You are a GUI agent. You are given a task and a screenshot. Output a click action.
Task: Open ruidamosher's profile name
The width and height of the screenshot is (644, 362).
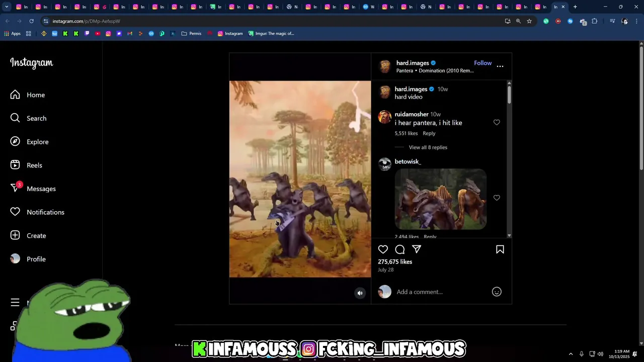(x=412, y=114)
